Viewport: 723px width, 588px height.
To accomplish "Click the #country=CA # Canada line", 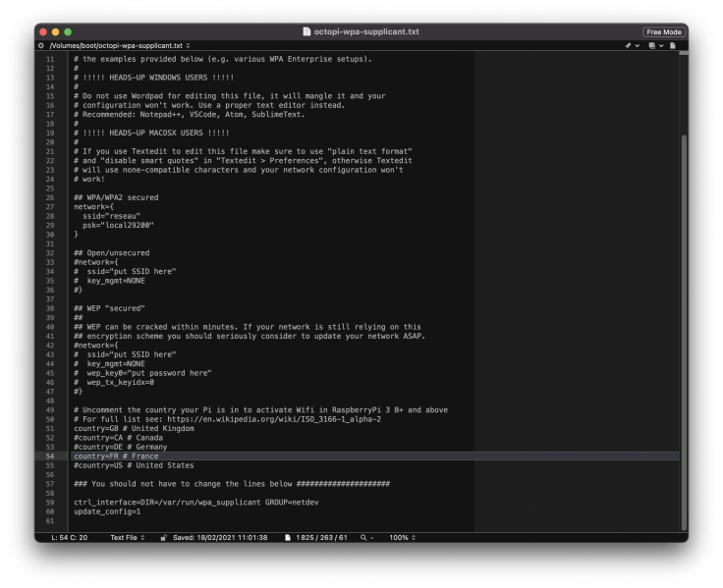I will (118, 438).
